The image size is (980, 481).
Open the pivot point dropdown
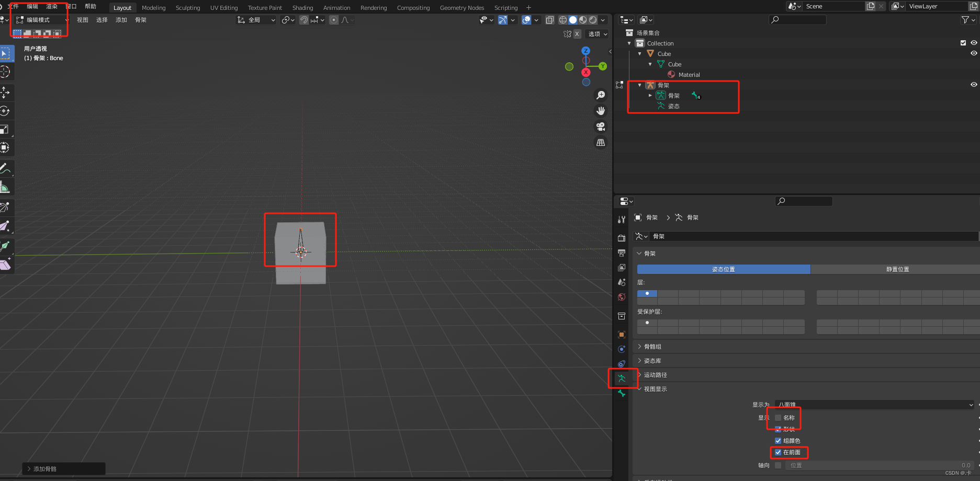tap(288, 20)
